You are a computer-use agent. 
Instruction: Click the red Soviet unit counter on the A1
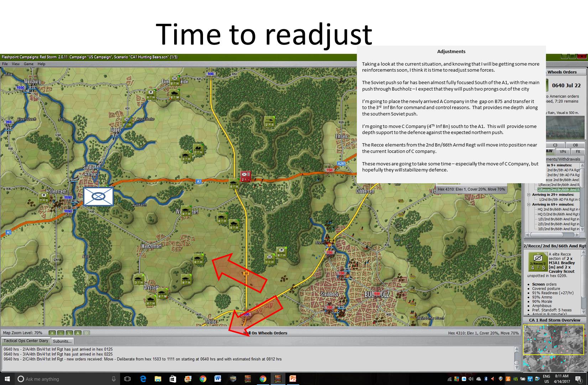245,176
